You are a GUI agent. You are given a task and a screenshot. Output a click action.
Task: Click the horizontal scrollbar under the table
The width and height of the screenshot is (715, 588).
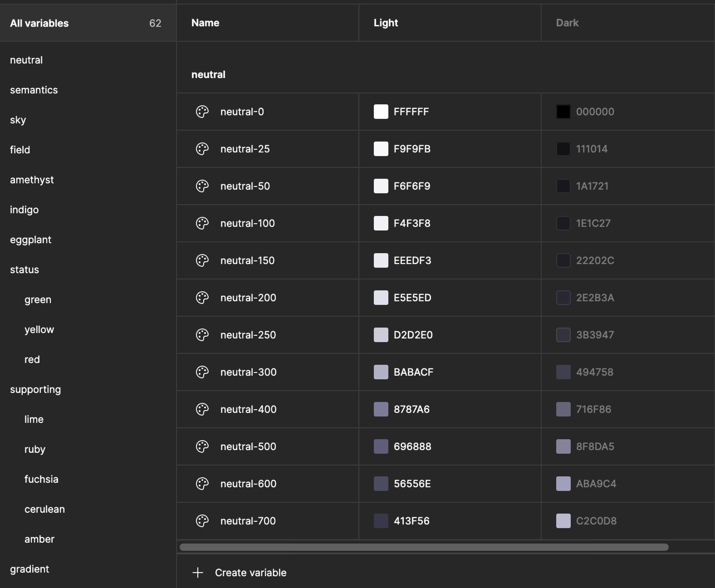point(423,547)
